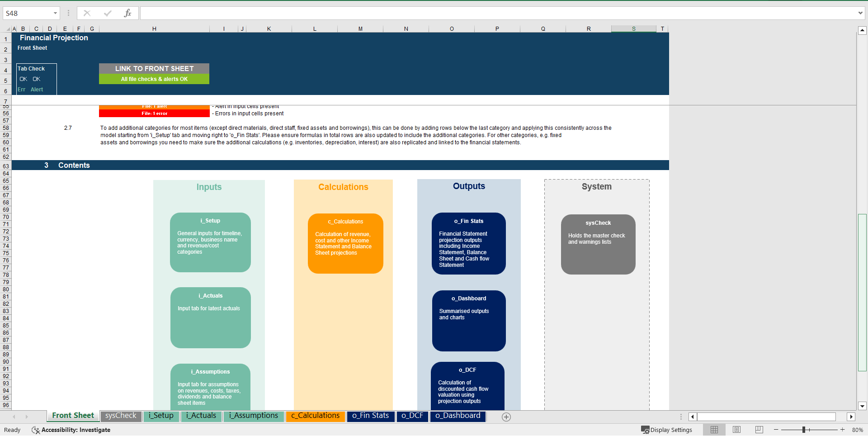The image size is (868, 436).
Task: Open Display Settings in status bar
Action: (666, 430)
